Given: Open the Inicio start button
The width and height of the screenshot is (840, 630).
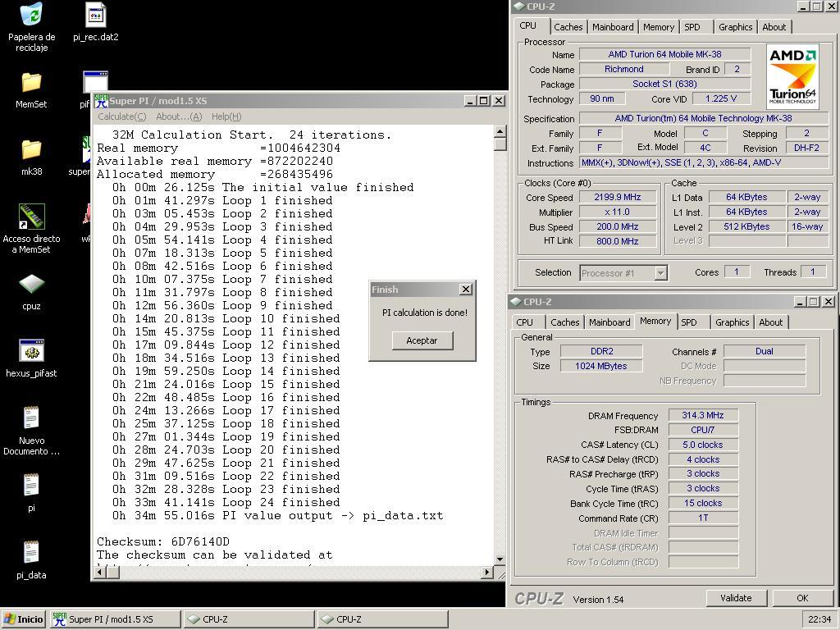Looking at the screenshot, I should coord(24,619).
